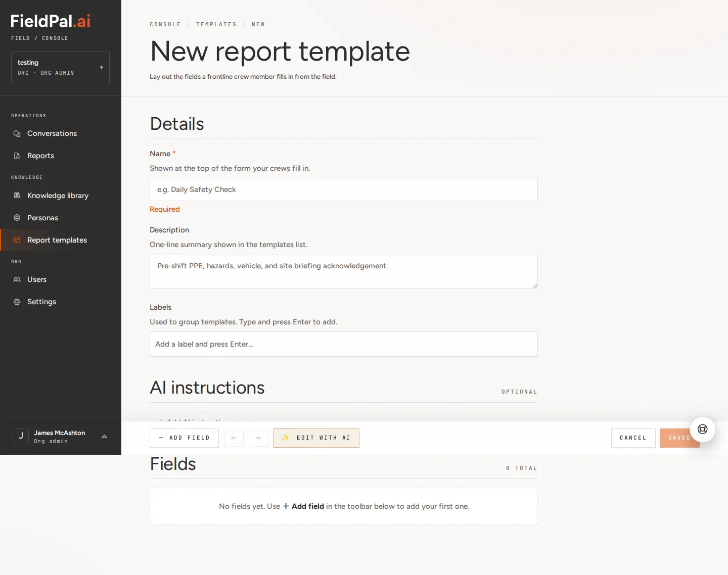The width and height of the screenshot is (728, 575).
Task: Click the 'Name' field label
Action: pos(160,154)
